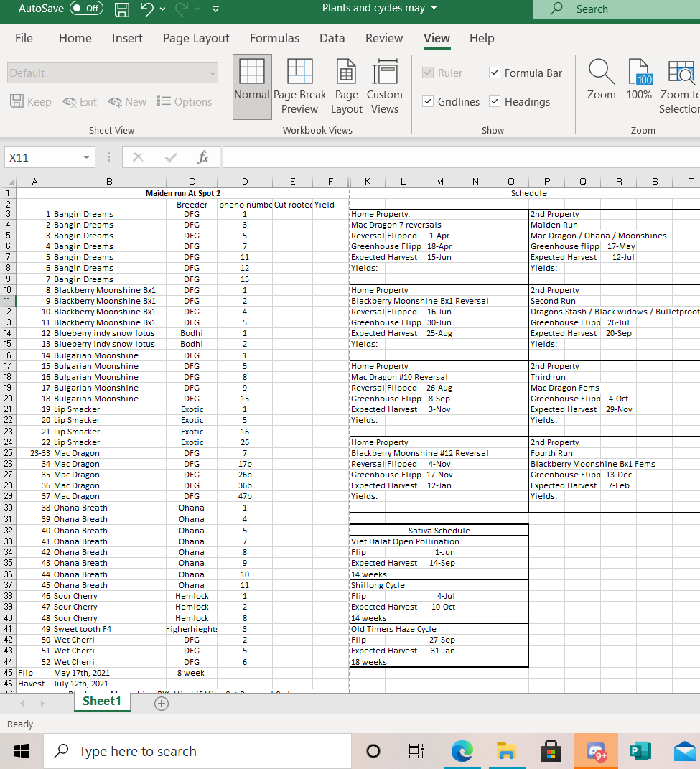Select column B header
Viewport: 700px width, 769px height.
pos(109,182)
